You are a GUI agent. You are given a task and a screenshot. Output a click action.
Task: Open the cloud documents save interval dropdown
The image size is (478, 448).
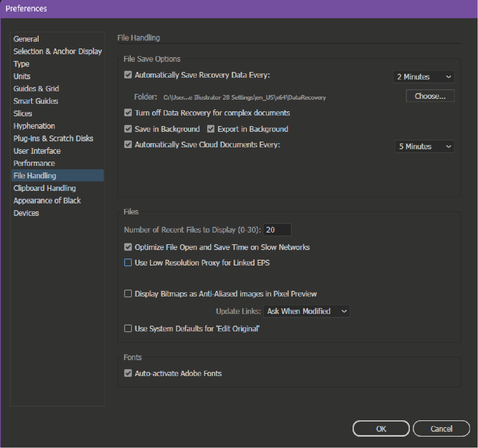(x=424, y=146)
